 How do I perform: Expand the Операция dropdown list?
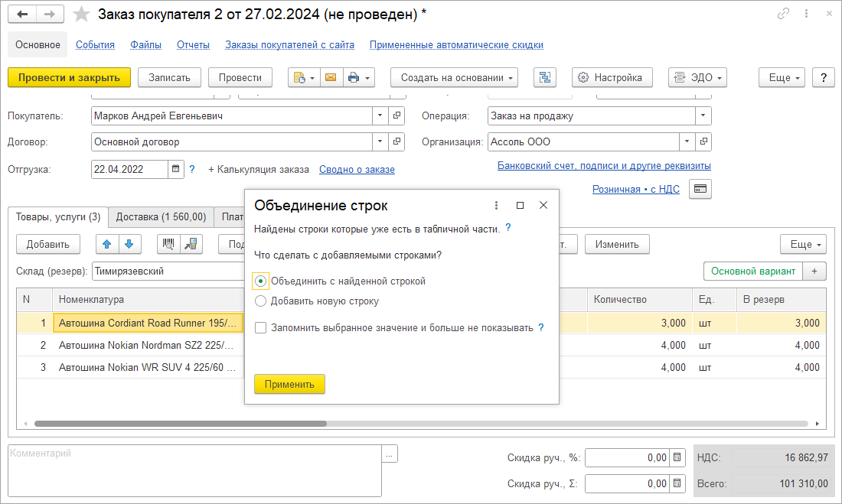click(x=703, y=116)
